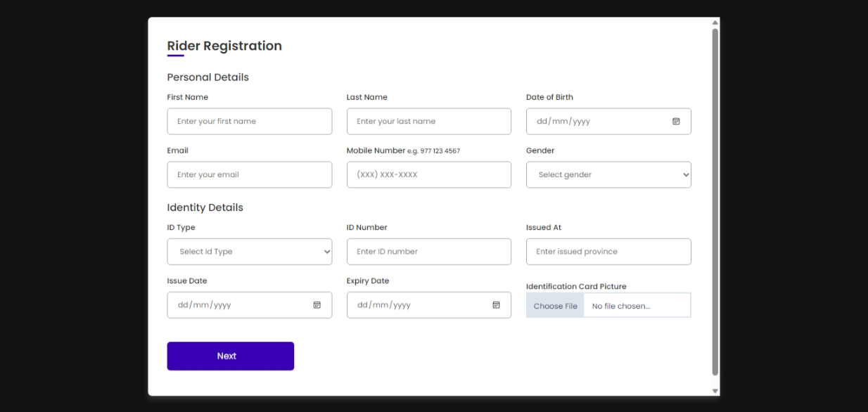Focus the Last Name input field
Viewport: 868px width, 412px height.
tap(429, 122)
